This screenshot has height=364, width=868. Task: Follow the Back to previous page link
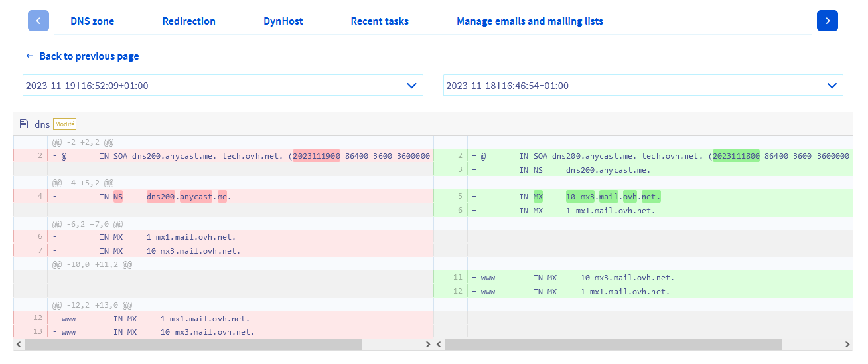89,56
